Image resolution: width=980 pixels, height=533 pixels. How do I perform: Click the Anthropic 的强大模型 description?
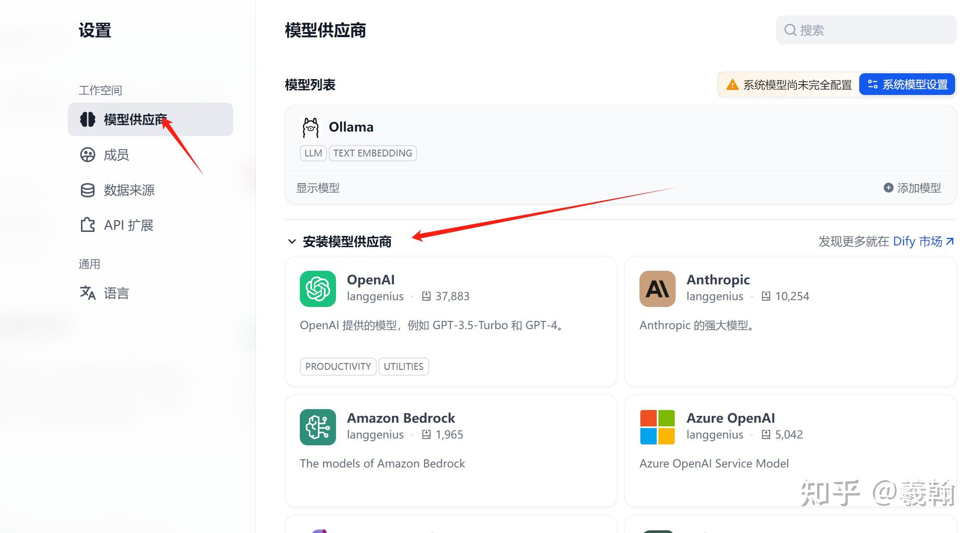click(x=697, y=325)
